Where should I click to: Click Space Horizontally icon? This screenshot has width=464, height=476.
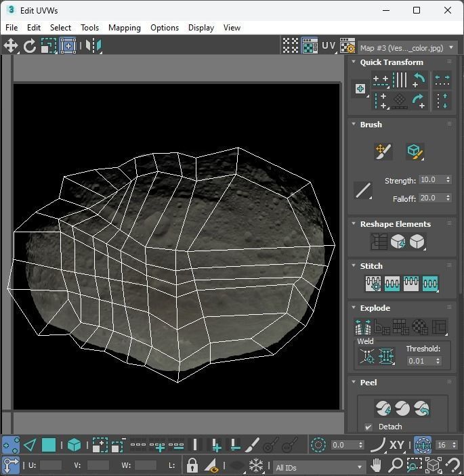click(x=442, y=81)
